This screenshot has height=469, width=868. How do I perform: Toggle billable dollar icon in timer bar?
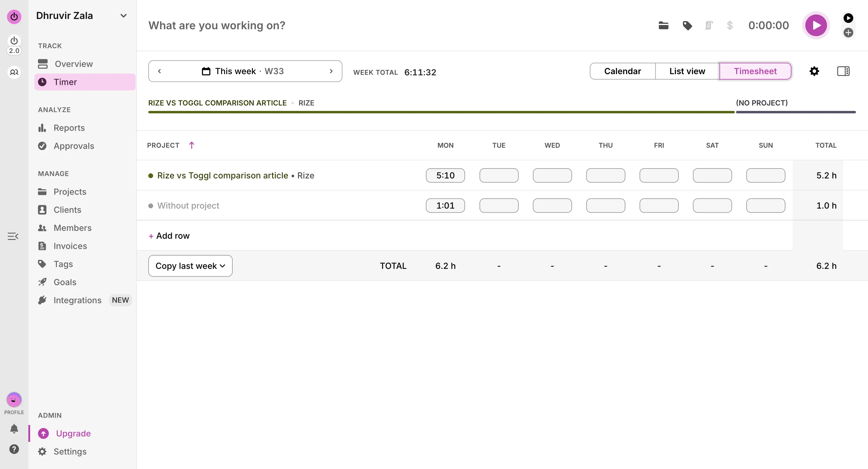coord(730,25)
